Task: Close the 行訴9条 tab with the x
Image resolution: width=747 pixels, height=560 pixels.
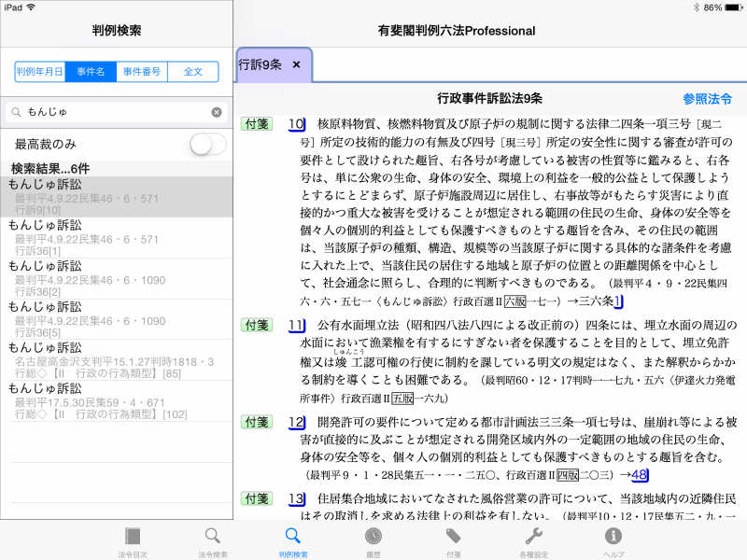Action: coord(296,64)
